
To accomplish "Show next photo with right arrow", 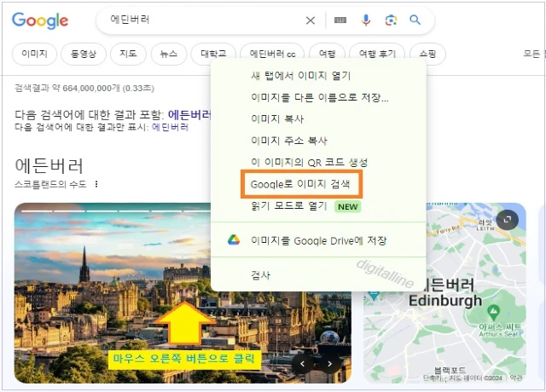I will tap(329, 364).
